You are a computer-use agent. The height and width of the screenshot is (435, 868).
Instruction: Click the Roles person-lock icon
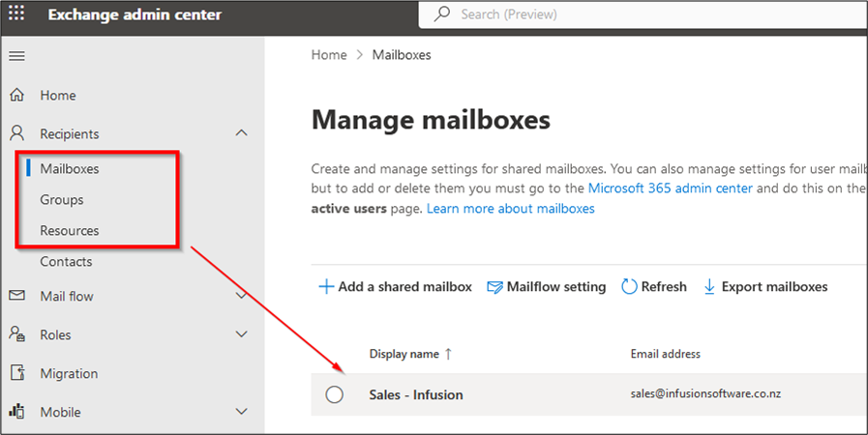tap(17, 333)
